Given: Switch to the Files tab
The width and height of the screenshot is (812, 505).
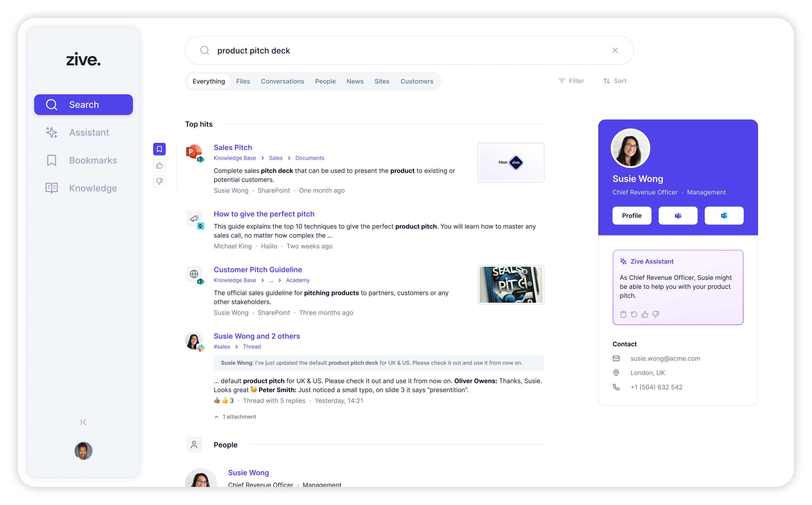Looking at the screenshot, I should click(243, 81).
